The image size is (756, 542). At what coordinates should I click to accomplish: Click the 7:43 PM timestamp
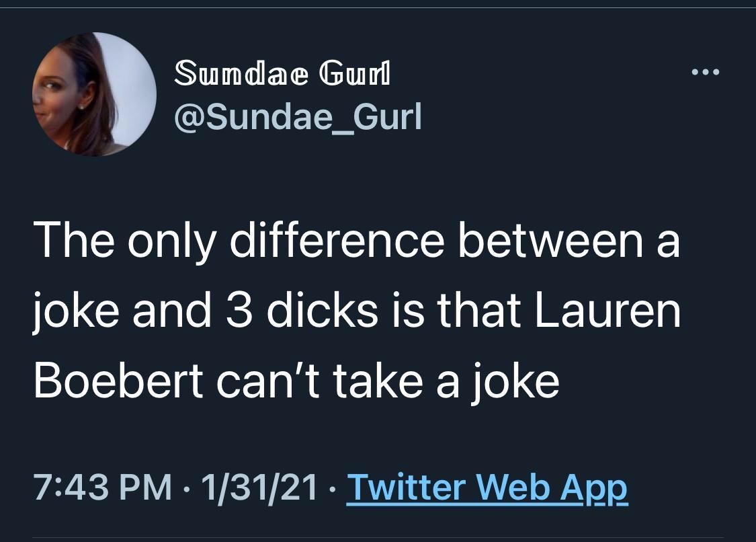coord(101,488)
